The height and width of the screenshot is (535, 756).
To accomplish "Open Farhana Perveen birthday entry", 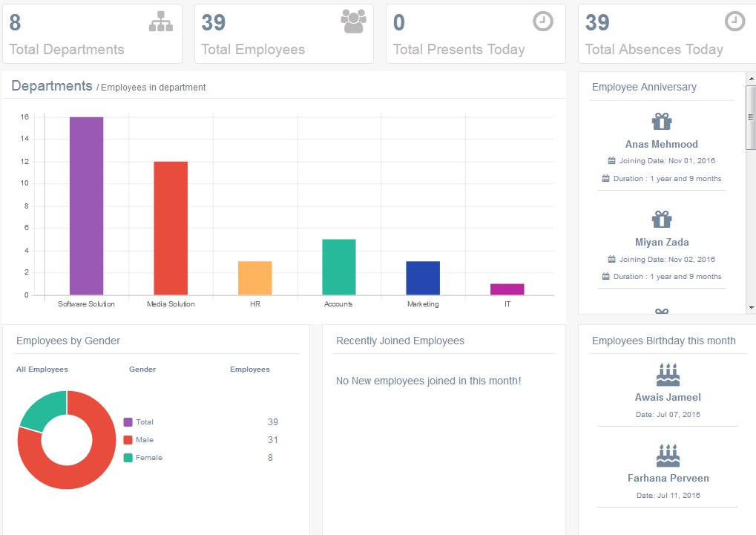I will 668,479.
